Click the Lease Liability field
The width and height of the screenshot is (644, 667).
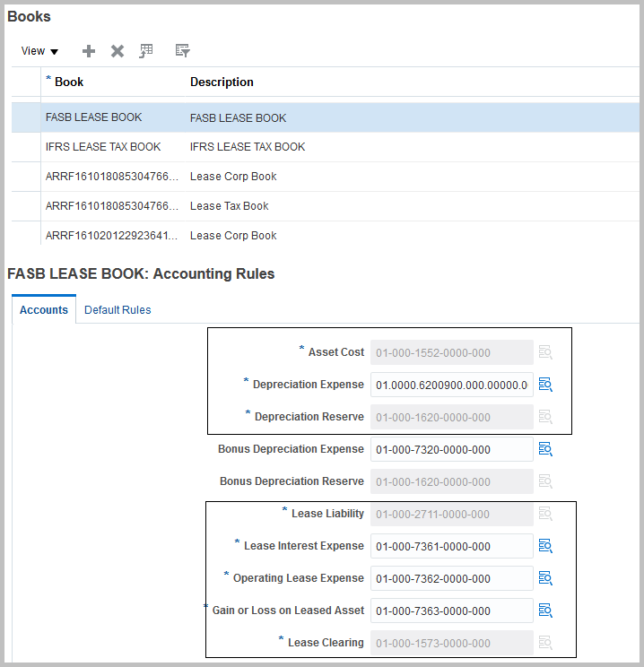(x=452, y=514)
